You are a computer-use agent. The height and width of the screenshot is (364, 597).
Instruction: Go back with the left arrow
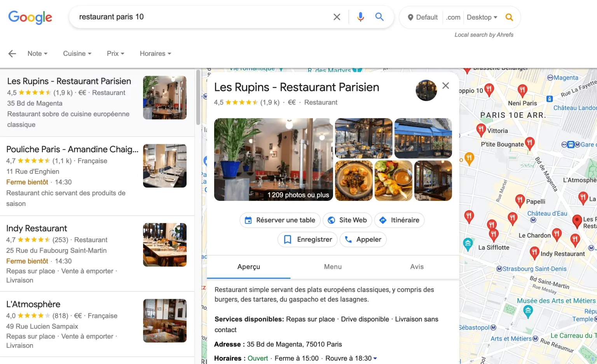12,54
